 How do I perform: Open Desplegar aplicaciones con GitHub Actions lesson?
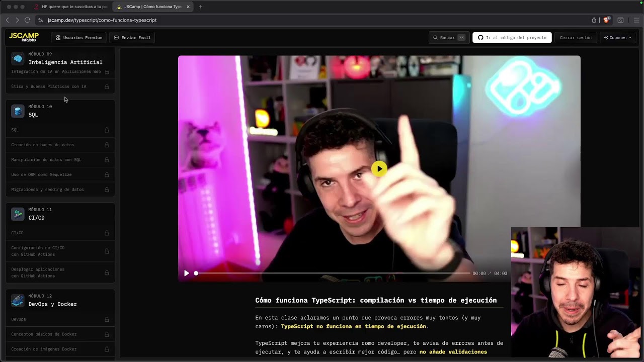click(x=60, y=273)
